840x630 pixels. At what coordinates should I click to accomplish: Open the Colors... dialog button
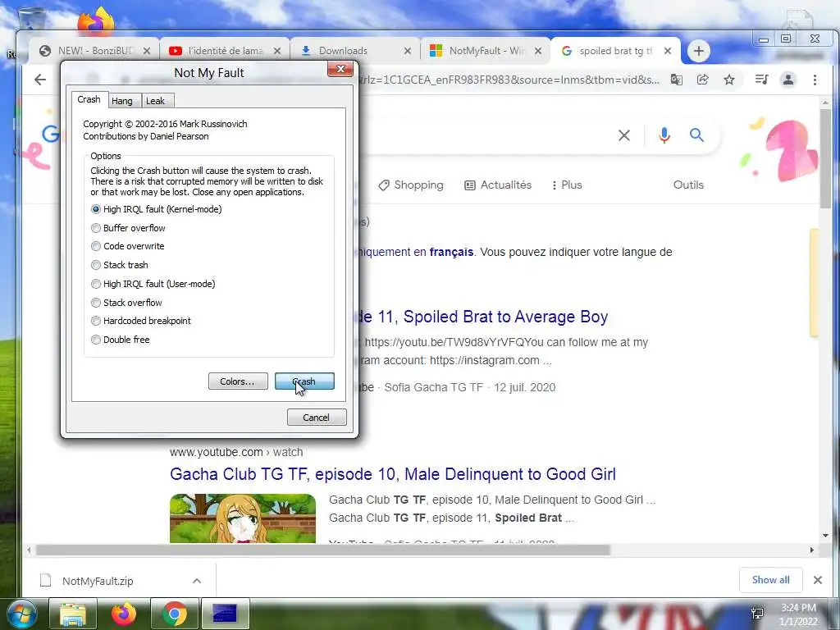(x=238, y=381)
